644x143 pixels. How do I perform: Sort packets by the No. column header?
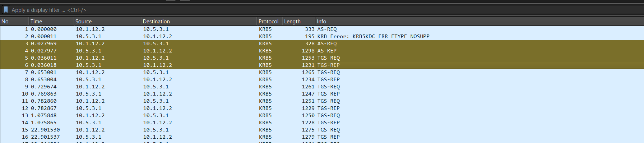pyautogui.click(x=14, y=22)
